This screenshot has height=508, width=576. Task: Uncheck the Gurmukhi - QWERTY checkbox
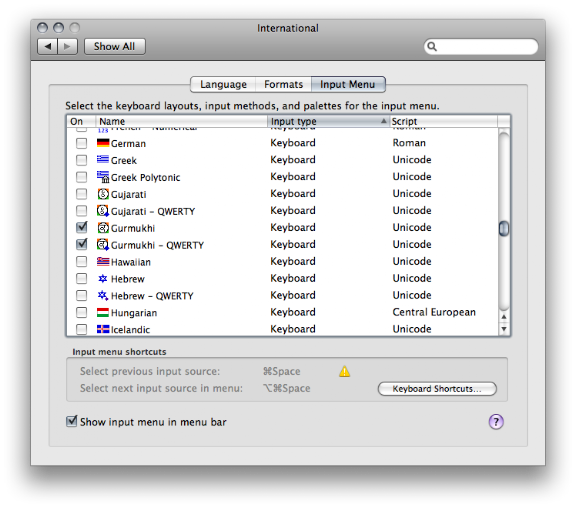click(82, 244)
